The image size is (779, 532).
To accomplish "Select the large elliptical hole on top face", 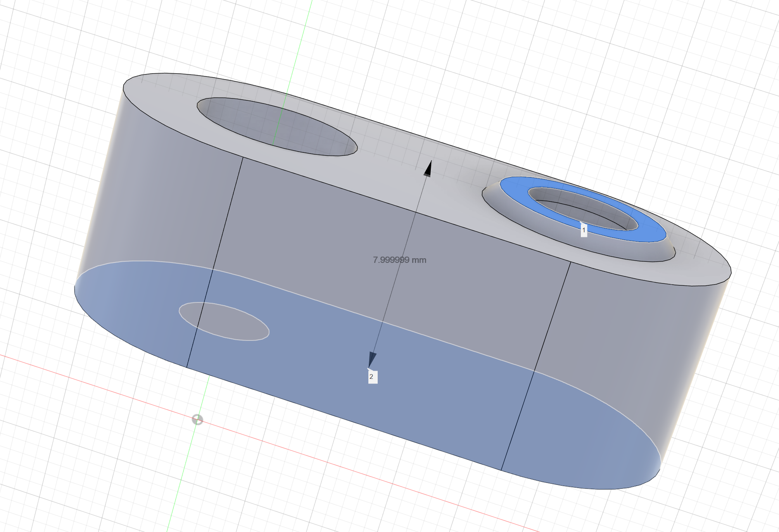I will 277,127.
